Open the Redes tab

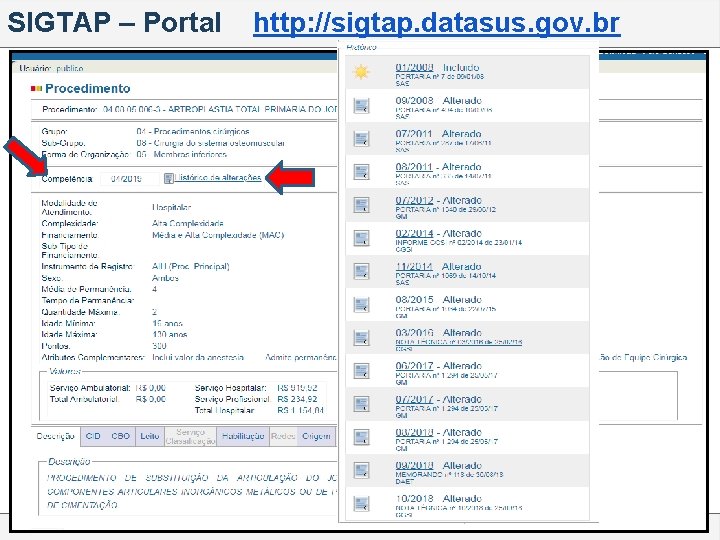283,436
